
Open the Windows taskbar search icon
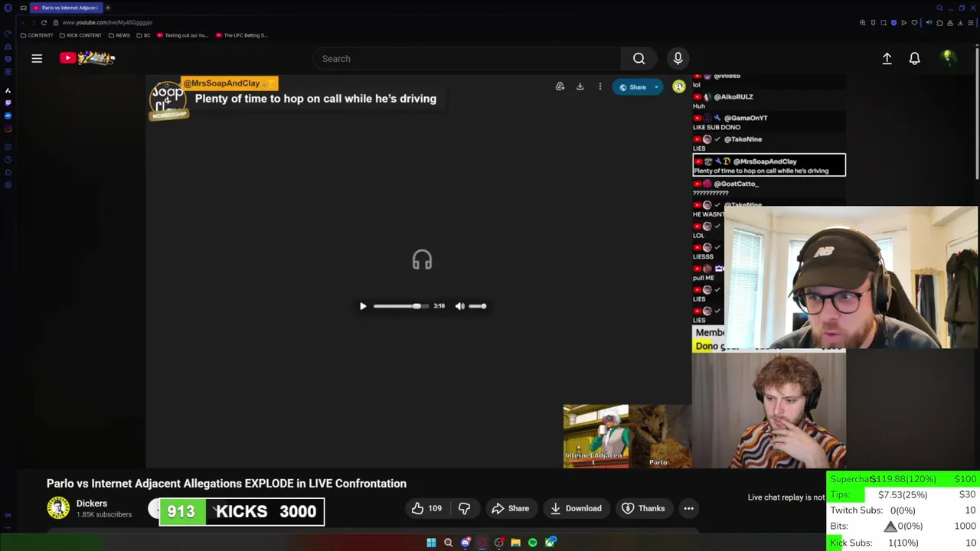[x=448, y=543]
